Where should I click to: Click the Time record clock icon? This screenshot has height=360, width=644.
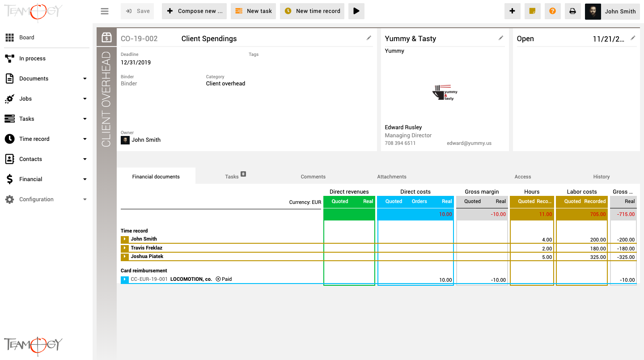[x=9, y=139]
